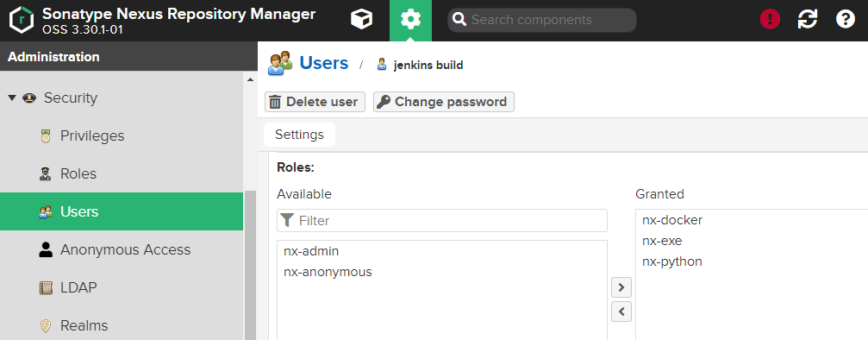Collapse the Security tree section
This screenshot has width=868, height=340.
click(12, 98)
